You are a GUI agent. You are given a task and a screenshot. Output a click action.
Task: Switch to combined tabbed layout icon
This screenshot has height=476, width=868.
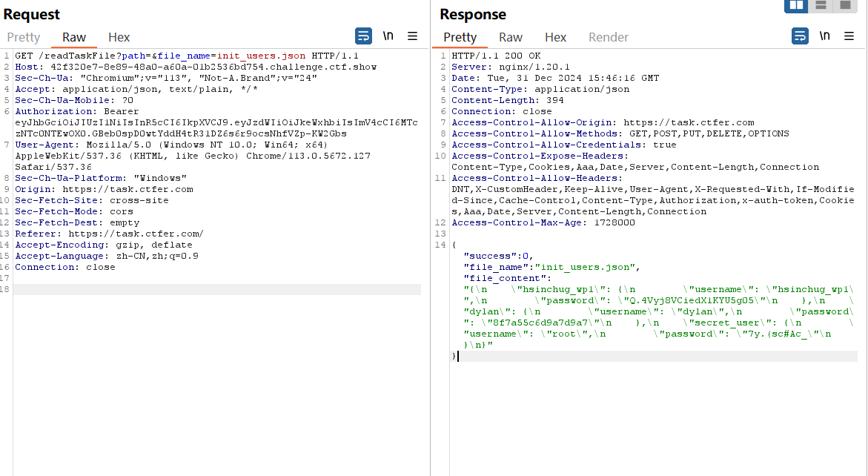point(844,6)
